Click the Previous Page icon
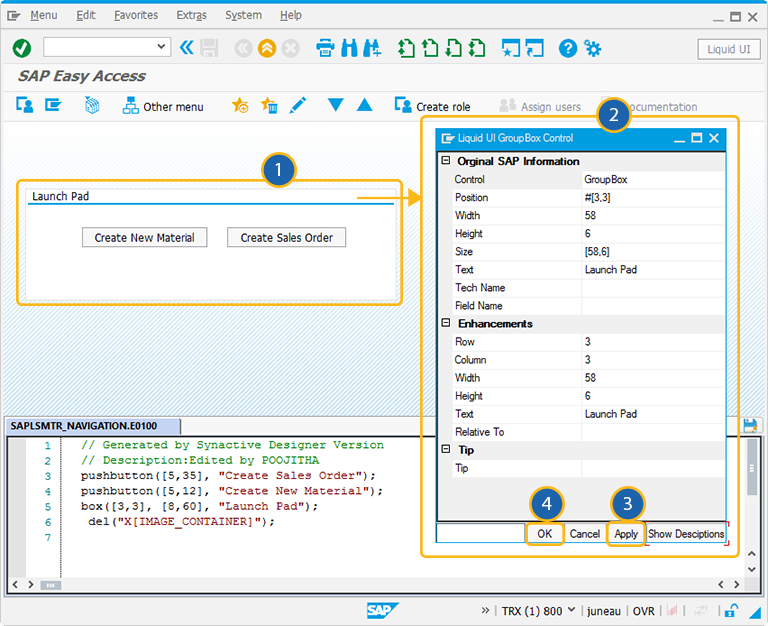The width and height of the screenshot is (768, 626). click(x=430, y=48)
